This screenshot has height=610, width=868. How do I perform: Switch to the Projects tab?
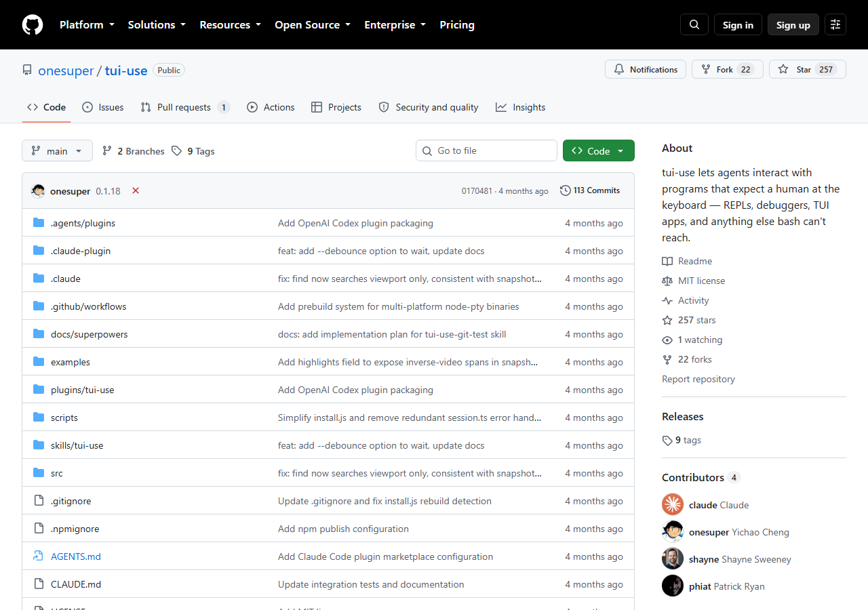[336, 107]
